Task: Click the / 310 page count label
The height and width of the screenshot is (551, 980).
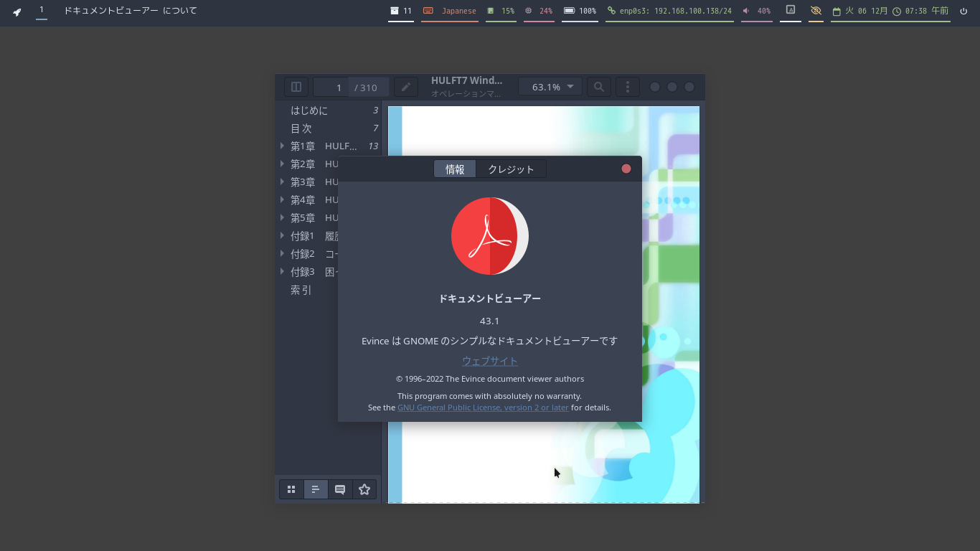Action: coord(366,88)
